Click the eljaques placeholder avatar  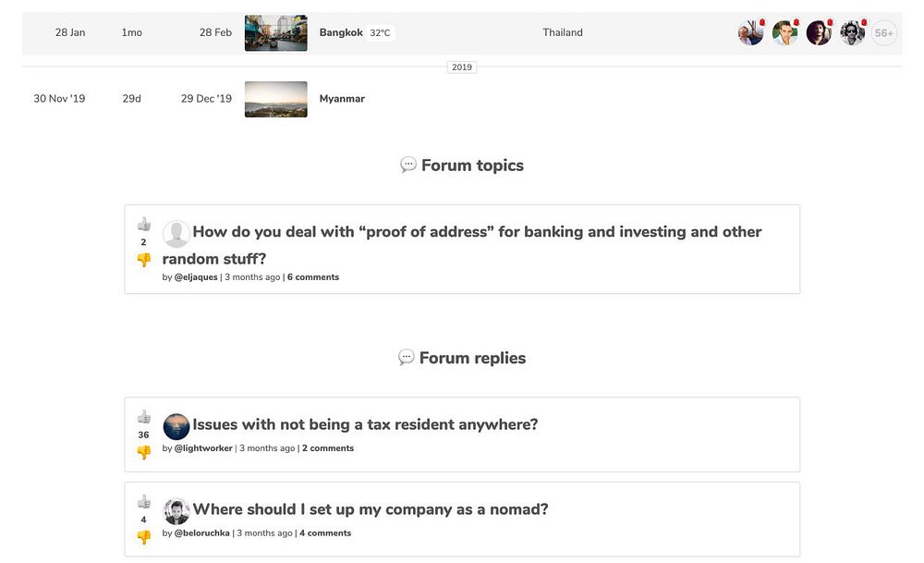(x=176, y=234)
